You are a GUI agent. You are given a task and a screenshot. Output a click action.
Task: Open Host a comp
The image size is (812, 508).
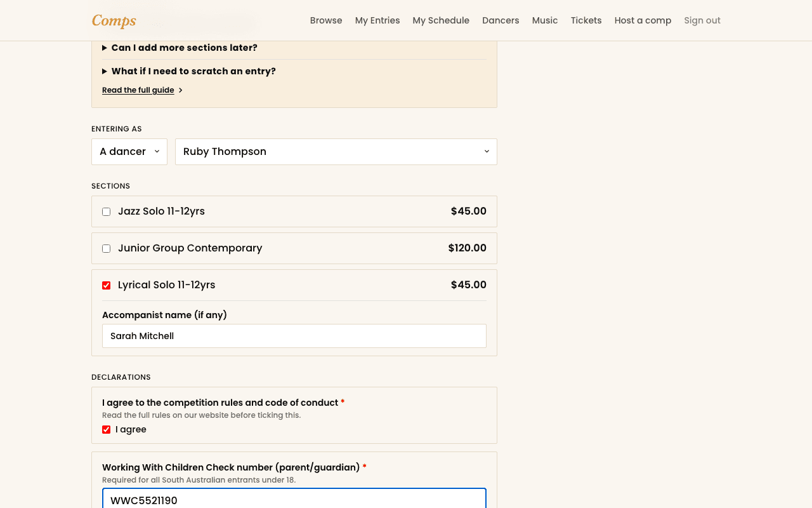(x=643, y=20)
